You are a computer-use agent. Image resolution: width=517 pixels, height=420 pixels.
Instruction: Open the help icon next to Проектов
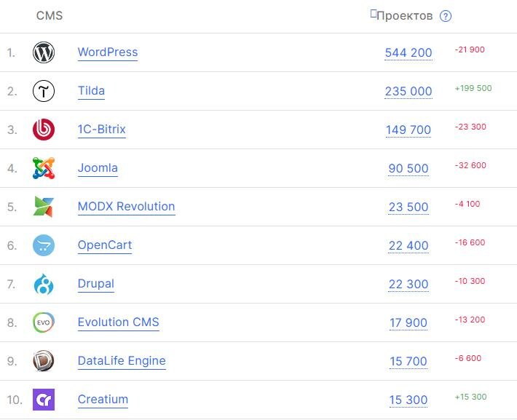(446, 16)
